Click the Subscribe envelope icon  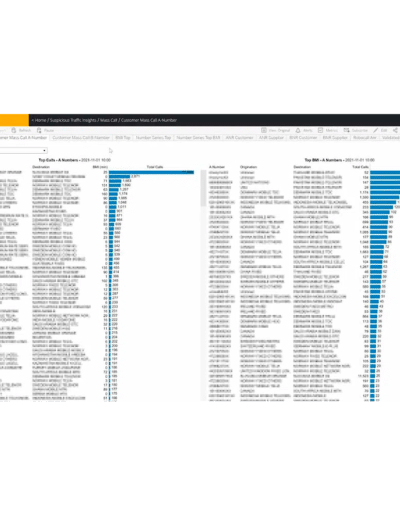pyautogui.click(x=347, y=130)
